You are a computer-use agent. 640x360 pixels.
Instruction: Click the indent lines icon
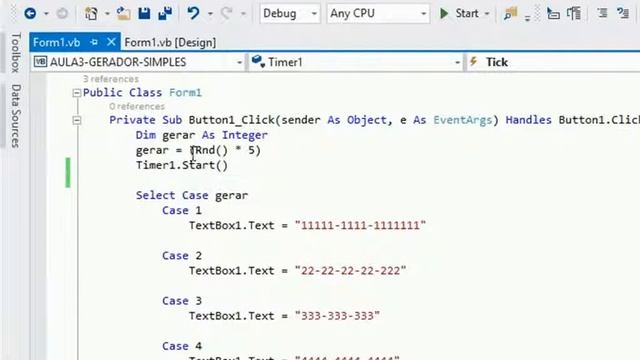click(x=602, y=13)
